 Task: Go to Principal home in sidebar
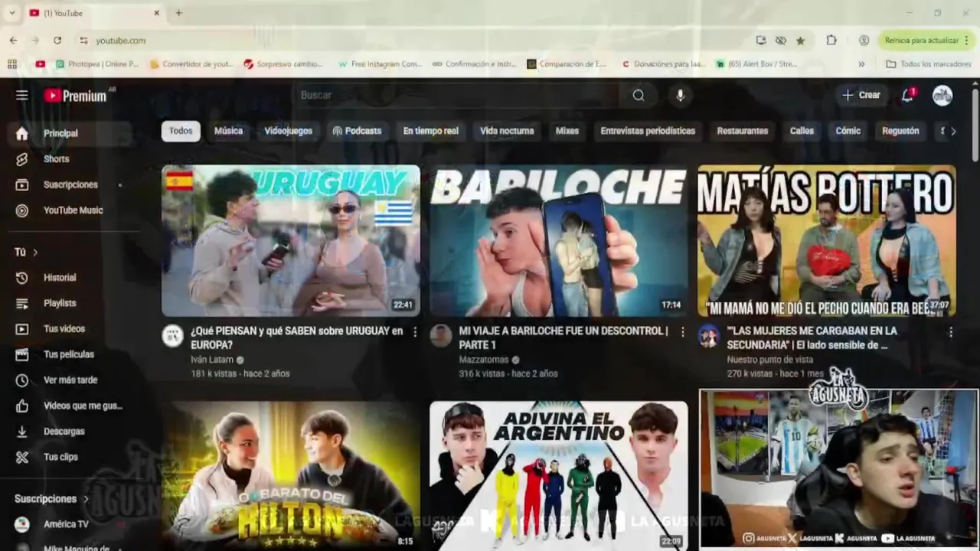[70, 133]
